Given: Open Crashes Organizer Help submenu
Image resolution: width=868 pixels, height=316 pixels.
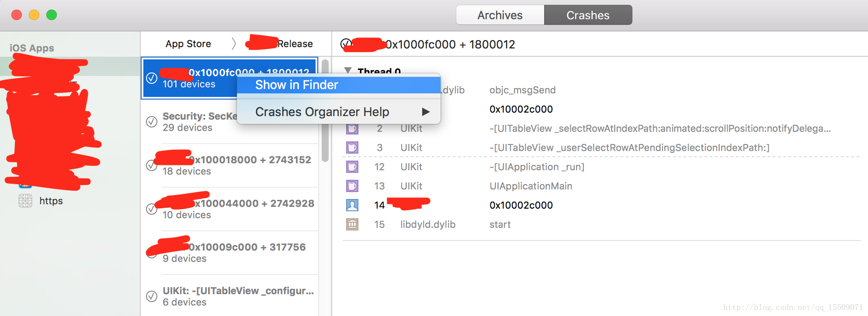Looking at the screenshot, I should [x=339, y=112].
